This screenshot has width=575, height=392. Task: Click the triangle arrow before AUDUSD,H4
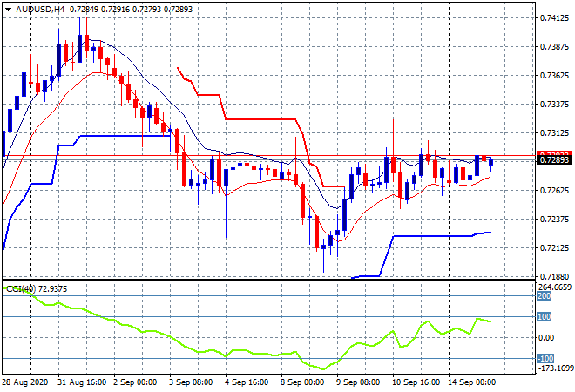(x=8, y=10)
